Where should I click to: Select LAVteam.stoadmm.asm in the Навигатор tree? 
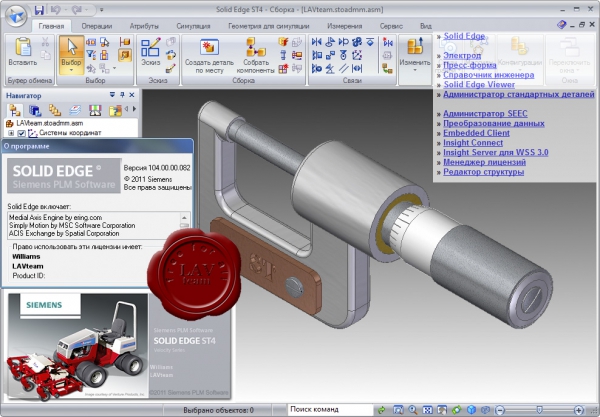click(x=49, y=123)
